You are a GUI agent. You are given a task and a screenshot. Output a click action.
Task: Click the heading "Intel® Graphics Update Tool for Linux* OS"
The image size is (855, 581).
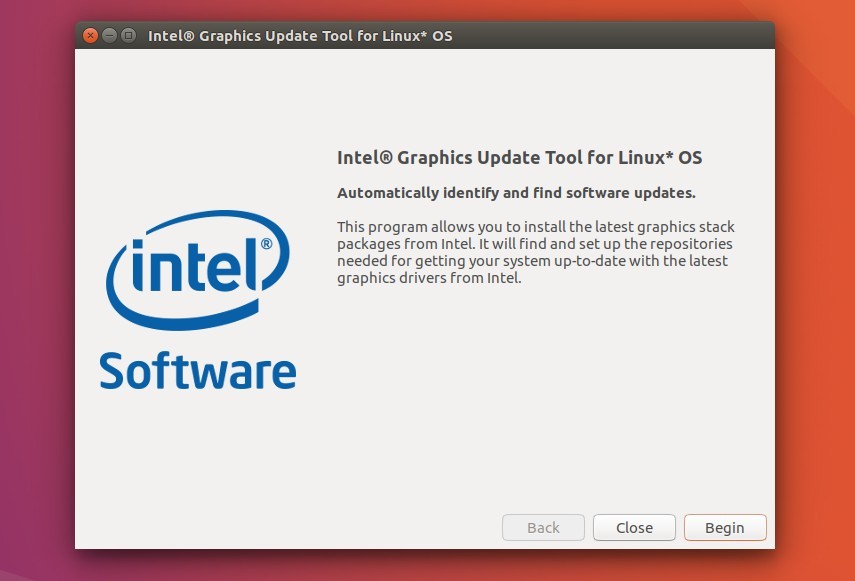tap(519, 158)
